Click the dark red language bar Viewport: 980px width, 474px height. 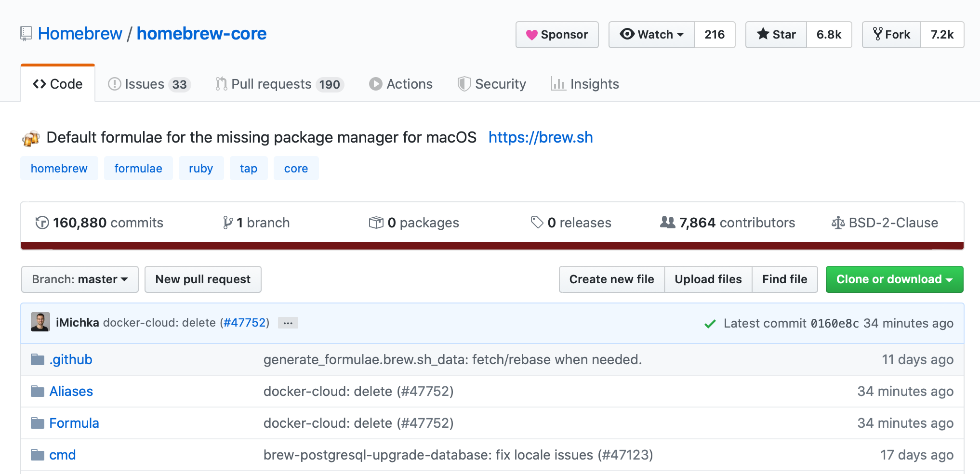[x=492, y=246]
